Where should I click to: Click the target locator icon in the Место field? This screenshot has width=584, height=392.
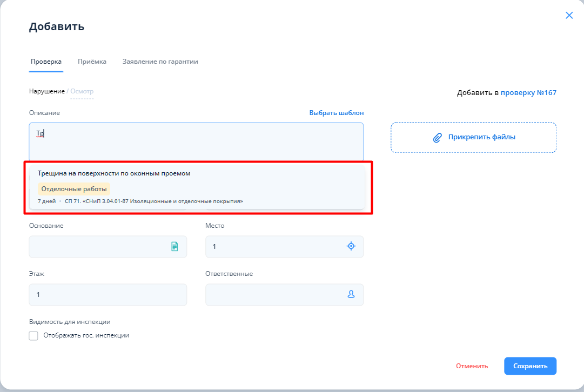[351, 246]
